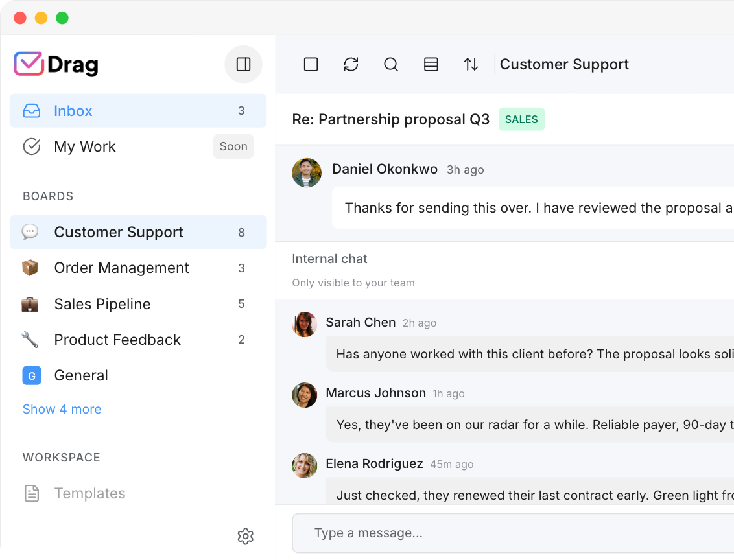The image size is (734, 560).
Task: Click the Daniel Okonkwo sender name
Action: pos(385,169)
